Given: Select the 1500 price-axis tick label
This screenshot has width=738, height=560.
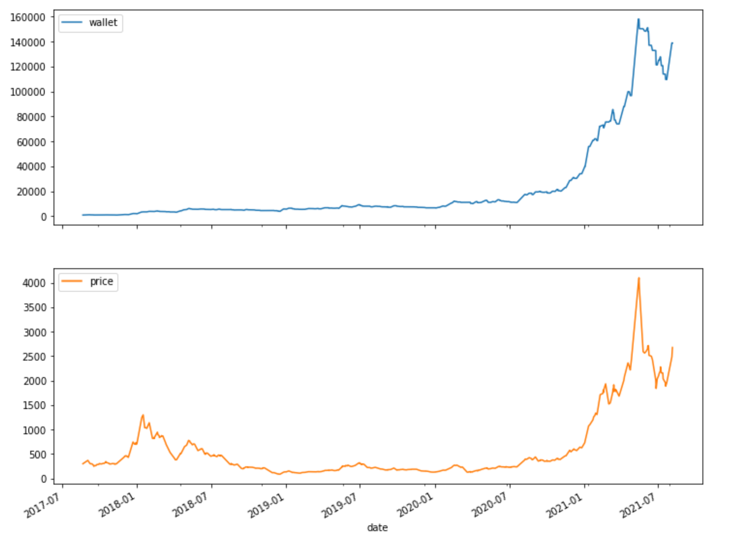Looking at the screenshot, I should [x=34, y=406].
